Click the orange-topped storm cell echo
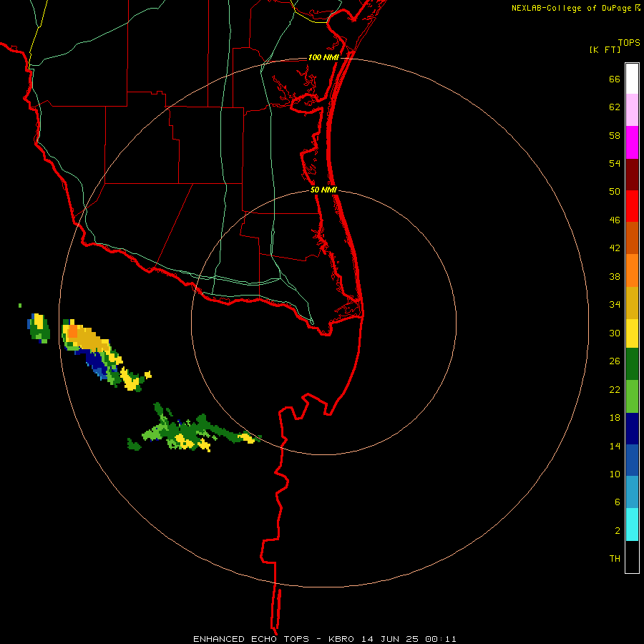 pos(73,331)
